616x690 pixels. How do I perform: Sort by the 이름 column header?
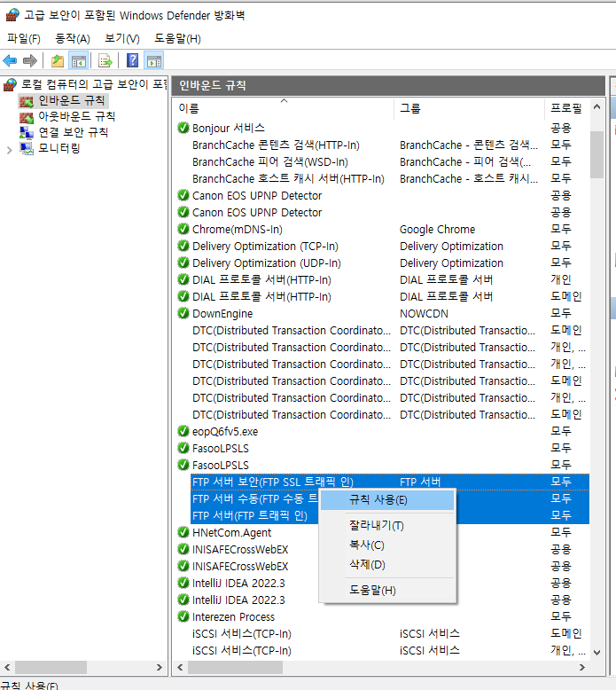tap(284, 108)
